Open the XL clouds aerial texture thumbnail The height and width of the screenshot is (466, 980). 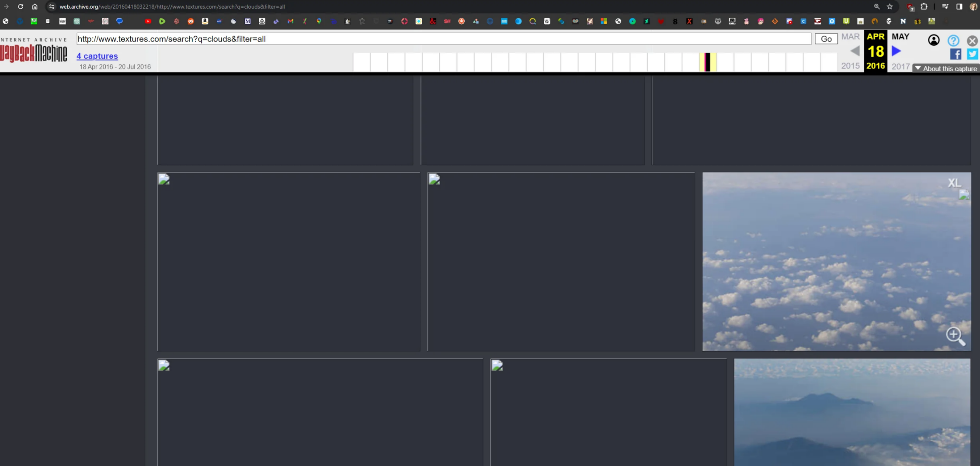[836, 262]
